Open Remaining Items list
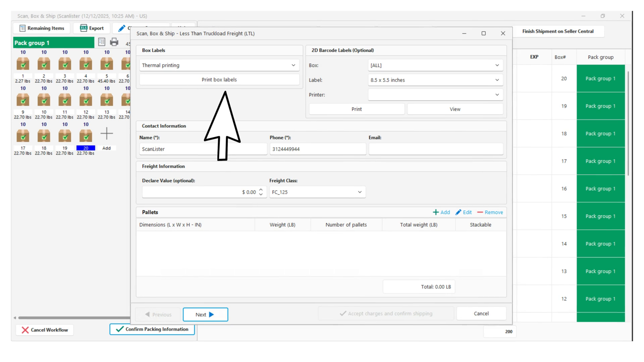 (x=42, y=28)
